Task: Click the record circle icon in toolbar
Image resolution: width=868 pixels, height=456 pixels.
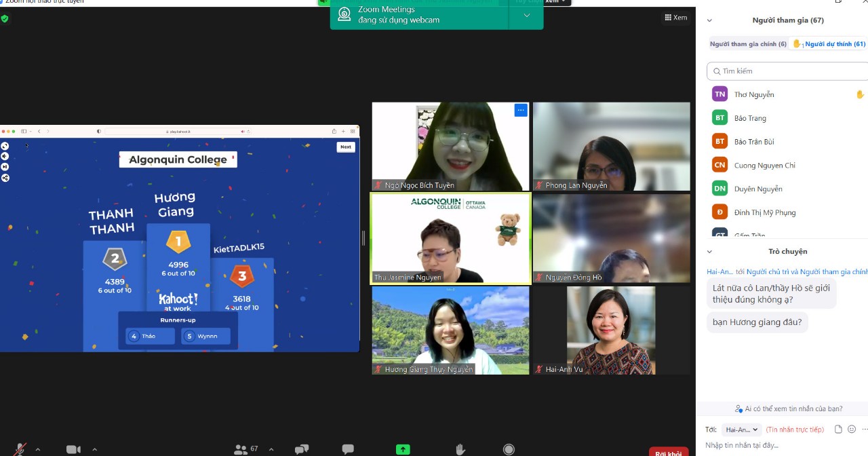Action: pos(509,449)
